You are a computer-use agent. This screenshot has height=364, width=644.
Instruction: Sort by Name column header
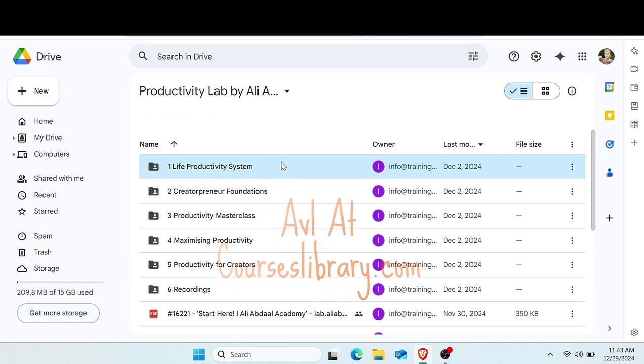pyautogui.click(x=149, y=144)
